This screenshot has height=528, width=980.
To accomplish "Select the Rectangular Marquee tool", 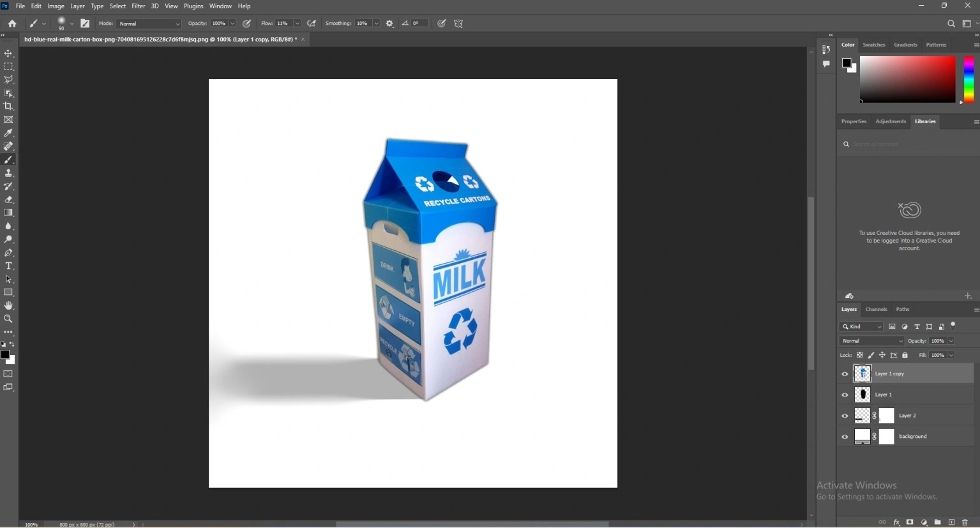I will pyautogui.click(x=8, y=66).
